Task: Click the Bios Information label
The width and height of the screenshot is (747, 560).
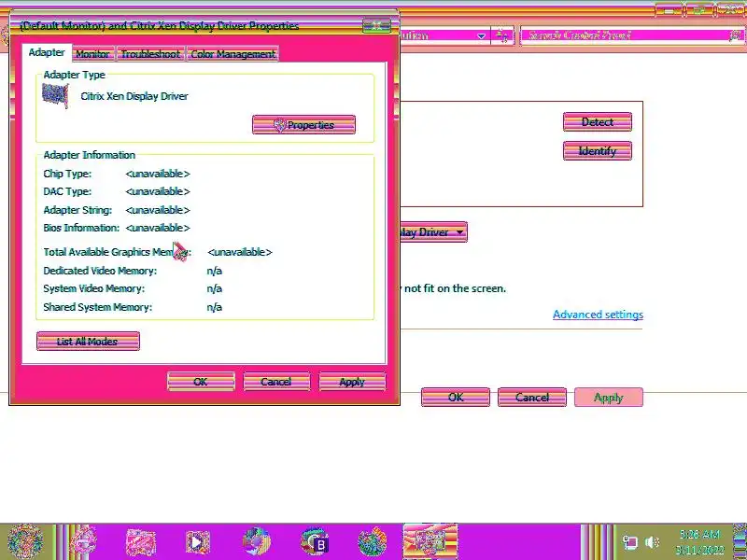Action: click(x=81, y=228)
